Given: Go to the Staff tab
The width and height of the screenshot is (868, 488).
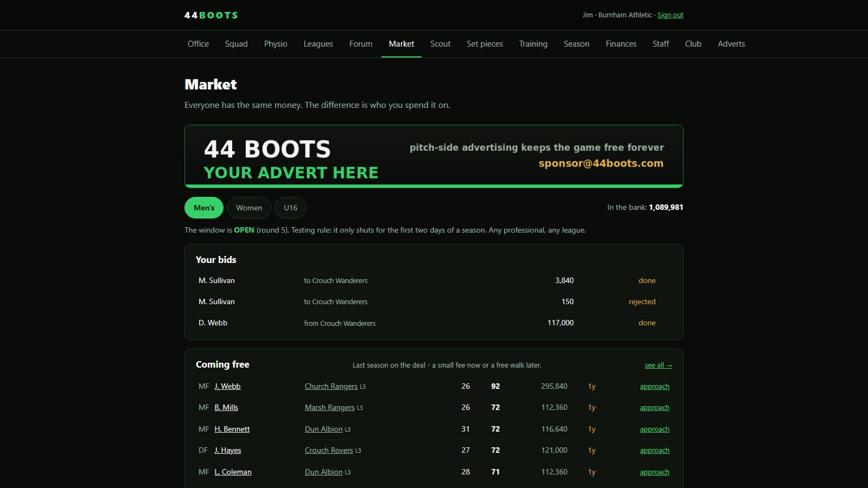Looking at the screenshot, I should 660,44.
